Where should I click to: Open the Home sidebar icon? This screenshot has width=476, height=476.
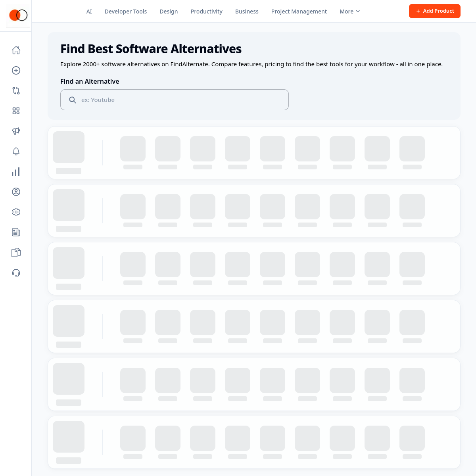[x=16, y=50]
